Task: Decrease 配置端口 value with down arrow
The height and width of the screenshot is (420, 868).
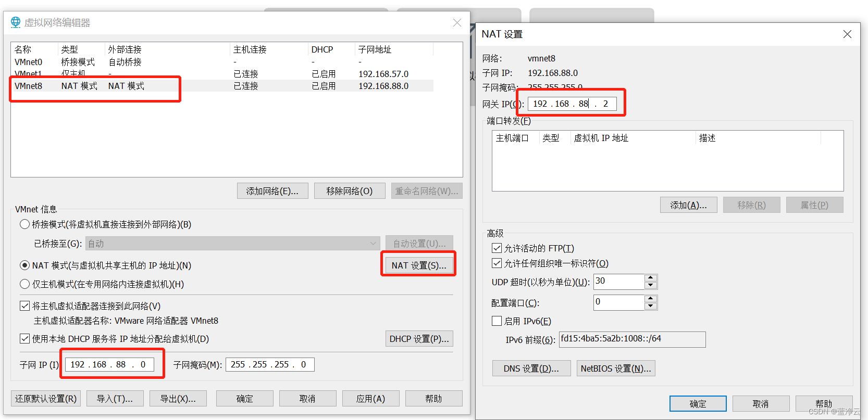Action: pyautogui.click(x=650, y=306)
